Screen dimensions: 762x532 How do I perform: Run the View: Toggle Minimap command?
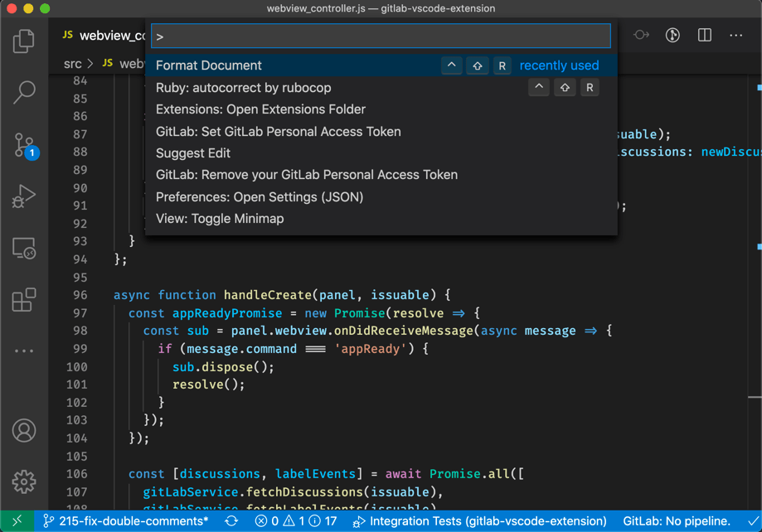tap(220, 219)
